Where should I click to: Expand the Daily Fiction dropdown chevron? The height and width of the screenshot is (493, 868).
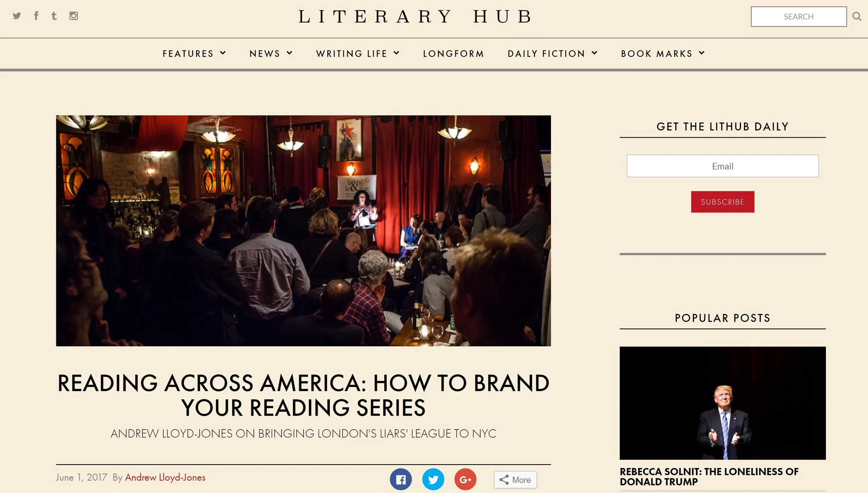tap(594, 53)
